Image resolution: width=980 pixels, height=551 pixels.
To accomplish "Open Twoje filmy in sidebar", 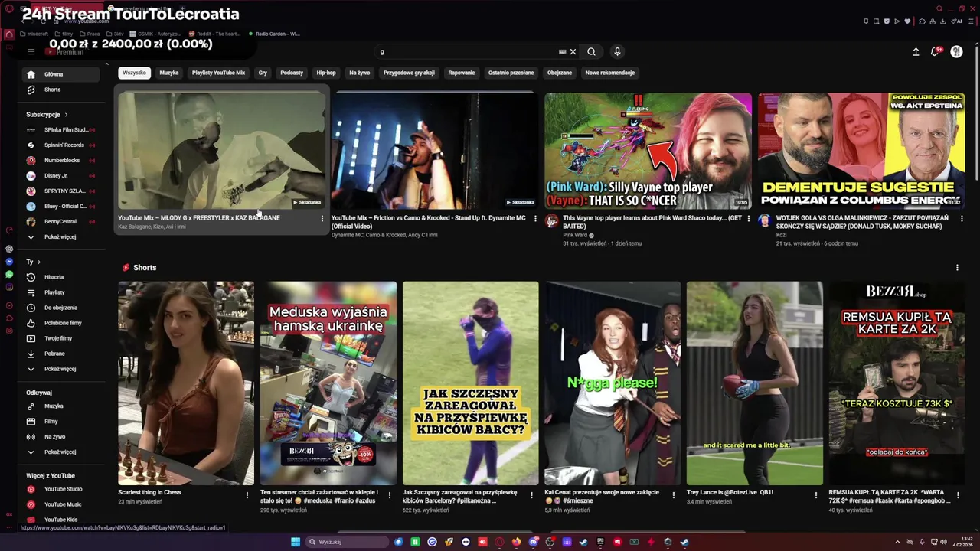I will [x=60, y=338].
